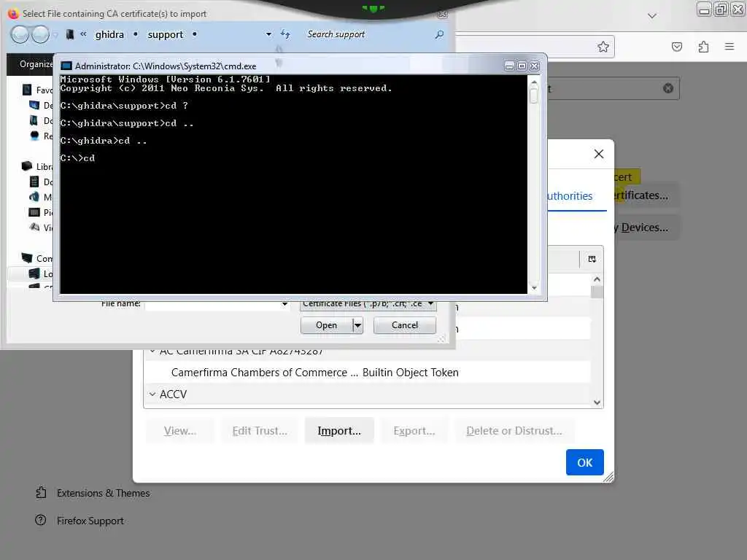Open the address bar history dropdown arrow
This screenshot has height=560, width=747.
[268, 34]
